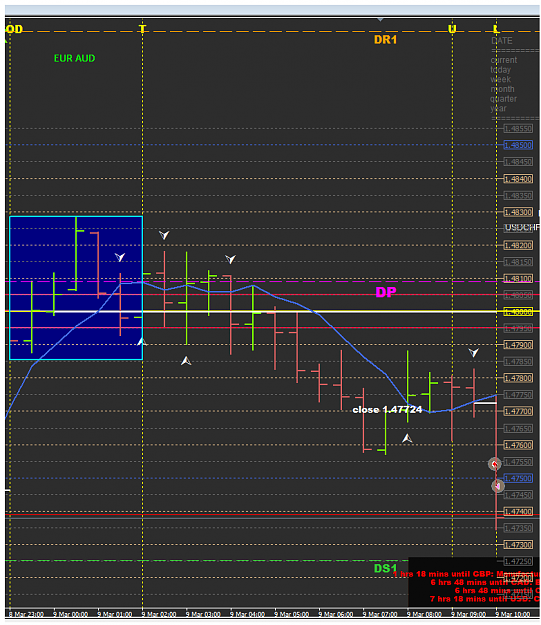Click the pink arrow trade marker below 1.47500
Screen dimensions: 541x625
click(x=498, y=486)
